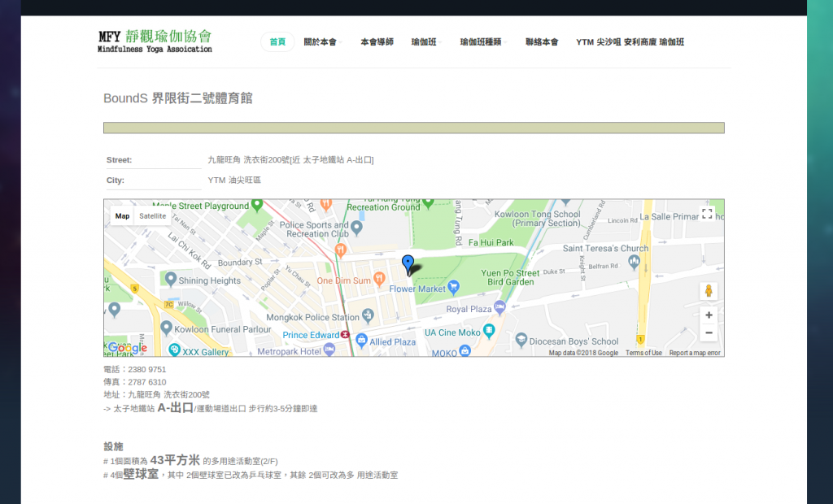Zoom in on the map
The width and height of the screenshot is (833, 504).
(x=709, y=315)
